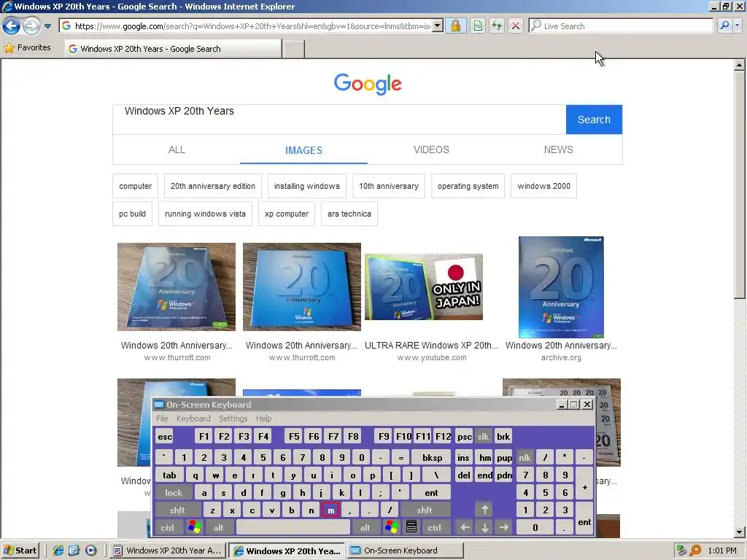
Task: Click the browser Forward arrow button
Action: [x=31, y=26]
